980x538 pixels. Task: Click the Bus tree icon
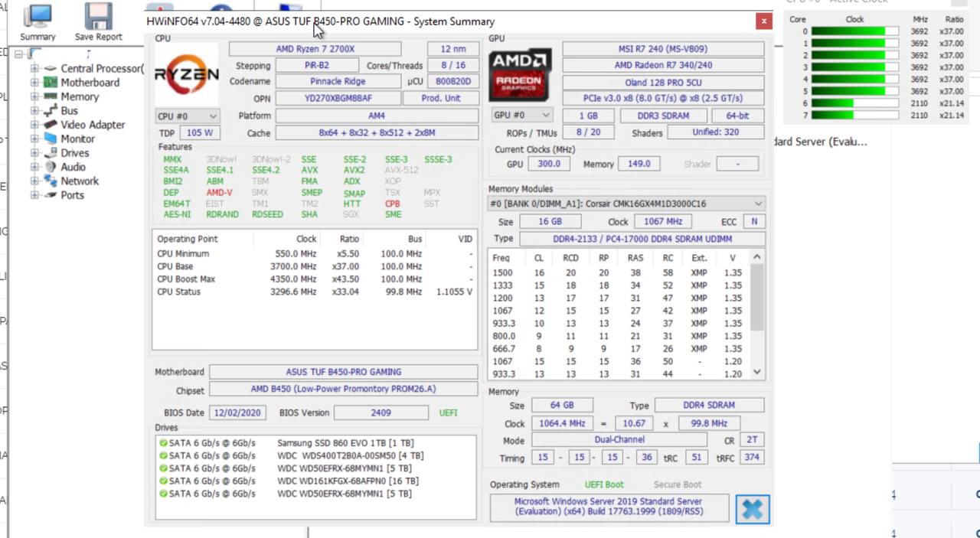[x=51, y=110]
